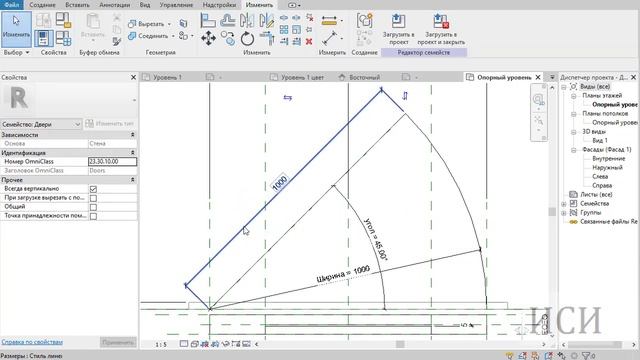Click the zoom region icon on navigation bar

coord(538,120)
